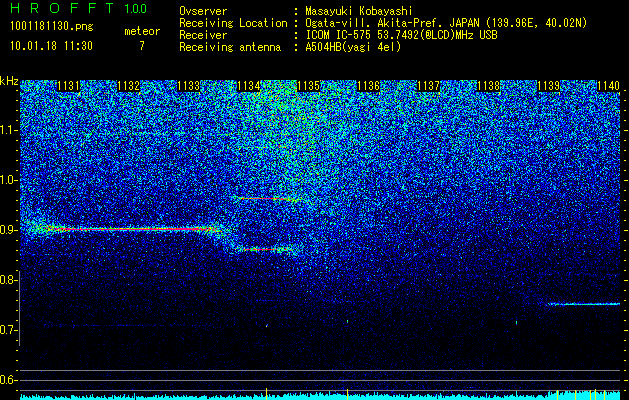The width and height of the screenshot is (629, 400).
Task: Click the 0.8 frequency axis label
Action: (x=8, y=280)
